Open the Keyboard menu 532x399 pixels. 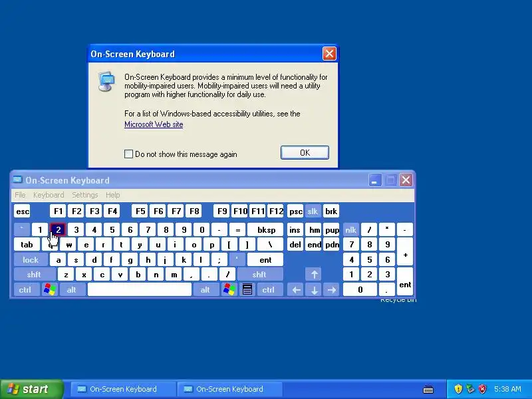coord(49,195)
